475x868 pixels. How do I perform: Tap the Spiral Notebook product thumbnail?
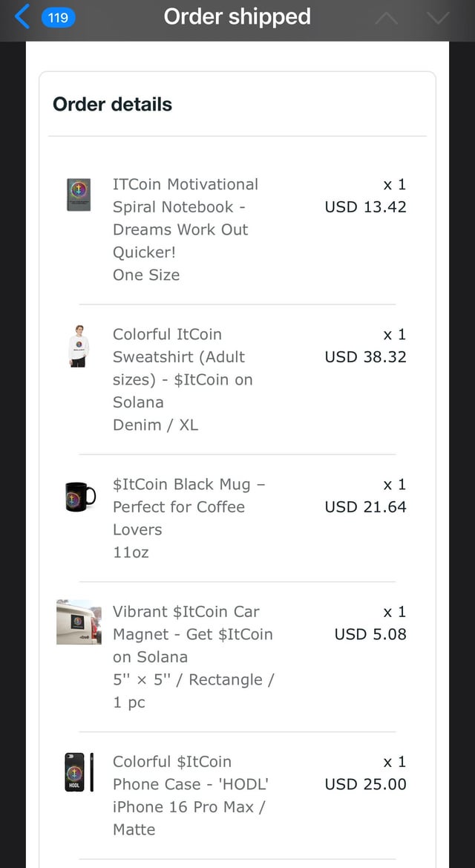(78, 195)
